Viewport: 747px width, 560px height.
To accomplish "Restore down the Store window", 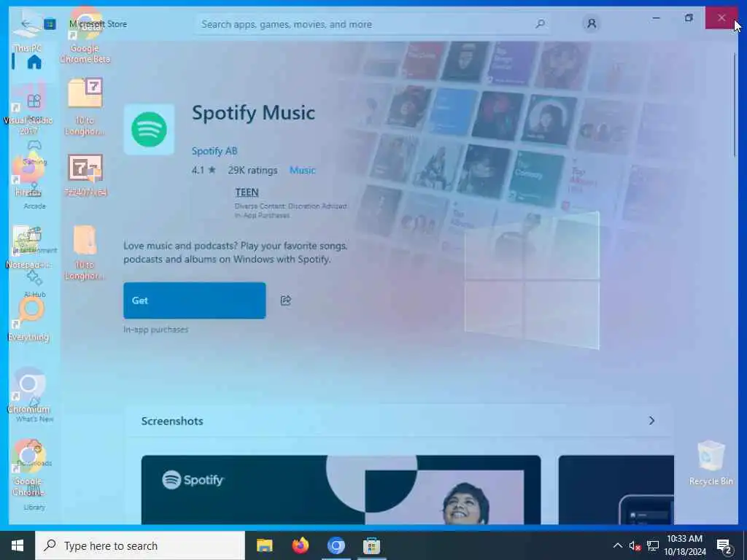I will point(689,18).
